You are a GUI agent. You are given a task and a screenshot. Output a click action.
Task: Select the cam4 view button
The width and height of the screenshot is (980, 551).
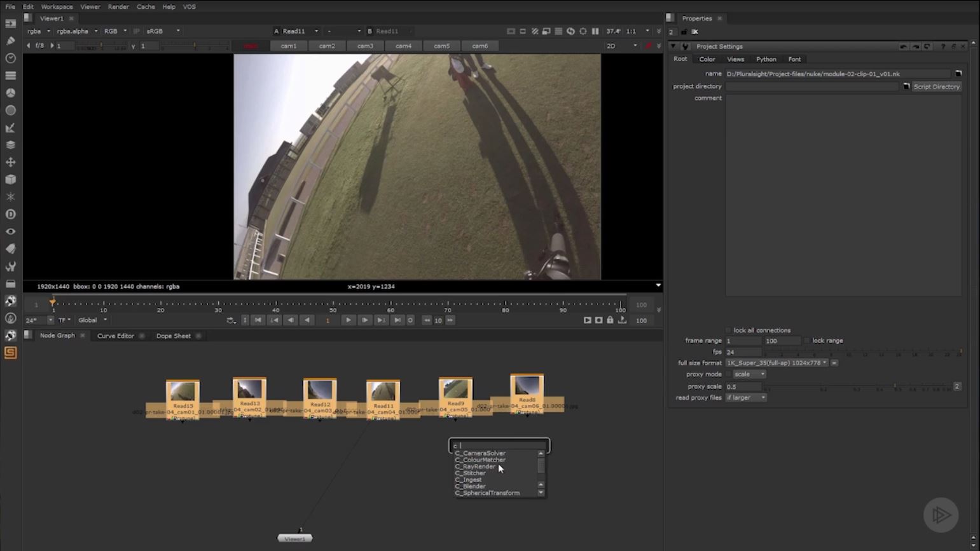pyautogui.click(x=403, y=46)
